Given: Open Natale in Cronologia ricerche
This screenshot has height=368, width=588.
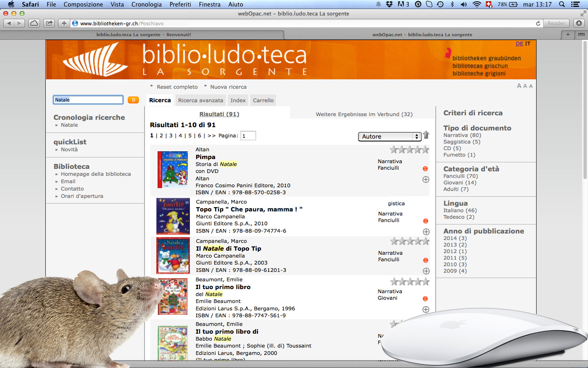Looking at the screenshot, I should (69, 125).
